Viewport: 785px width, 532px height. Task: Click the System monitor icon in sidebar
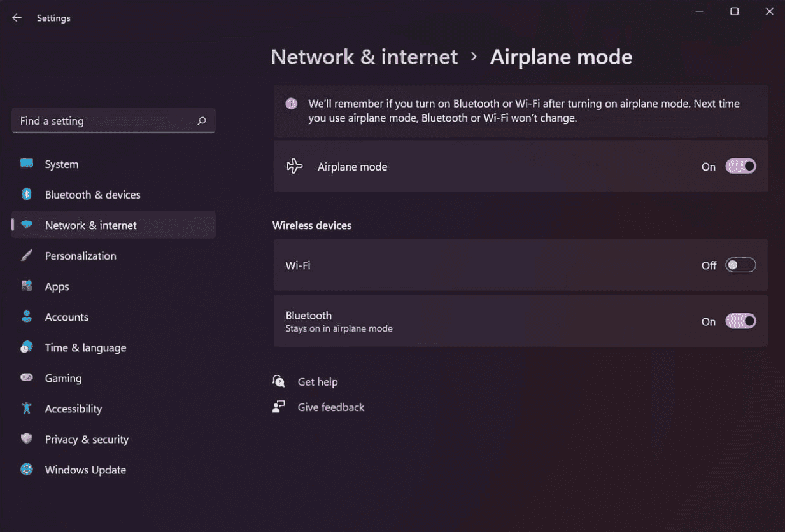point(27,164)
